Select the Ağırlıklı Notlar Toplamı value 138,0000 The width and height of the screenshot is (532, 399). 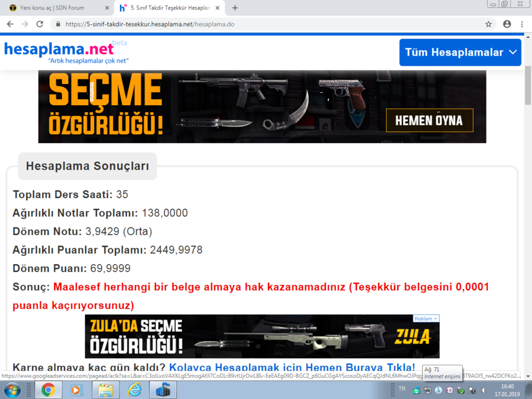(x=164, y=213)
